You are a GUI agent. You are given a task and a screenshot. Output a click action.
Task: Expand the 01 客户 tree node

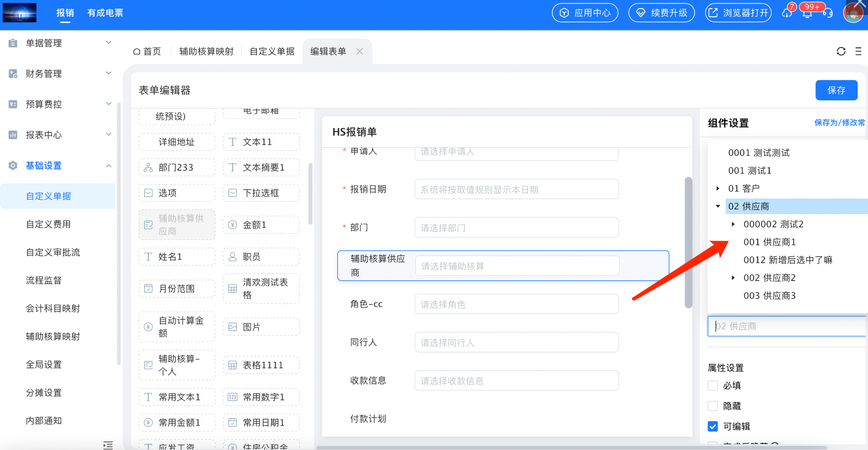(x=718, y=189)
